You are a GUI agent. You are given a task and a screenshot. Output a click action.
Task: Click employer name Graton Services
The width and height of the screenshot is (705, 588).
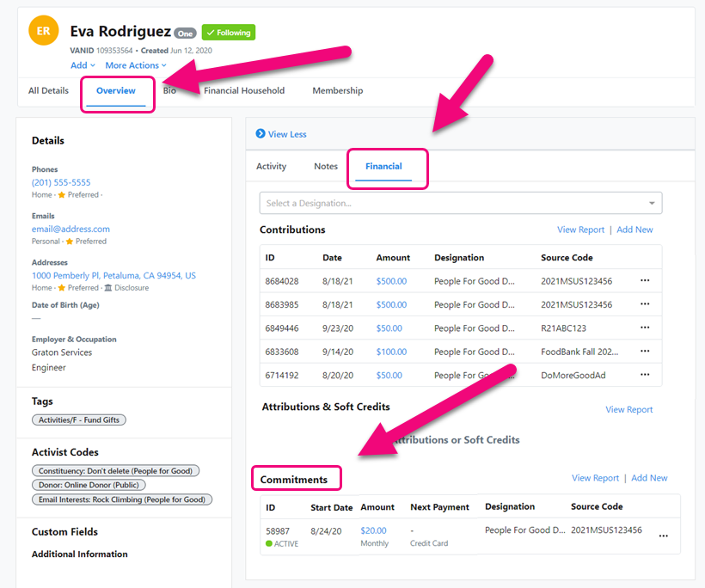(x=62, y=352)
